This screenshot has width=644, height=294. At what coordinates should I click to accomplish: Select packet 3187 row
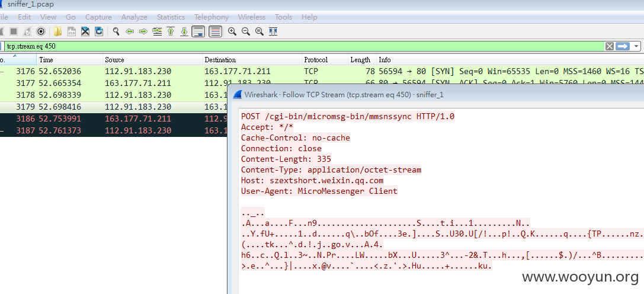114,131
